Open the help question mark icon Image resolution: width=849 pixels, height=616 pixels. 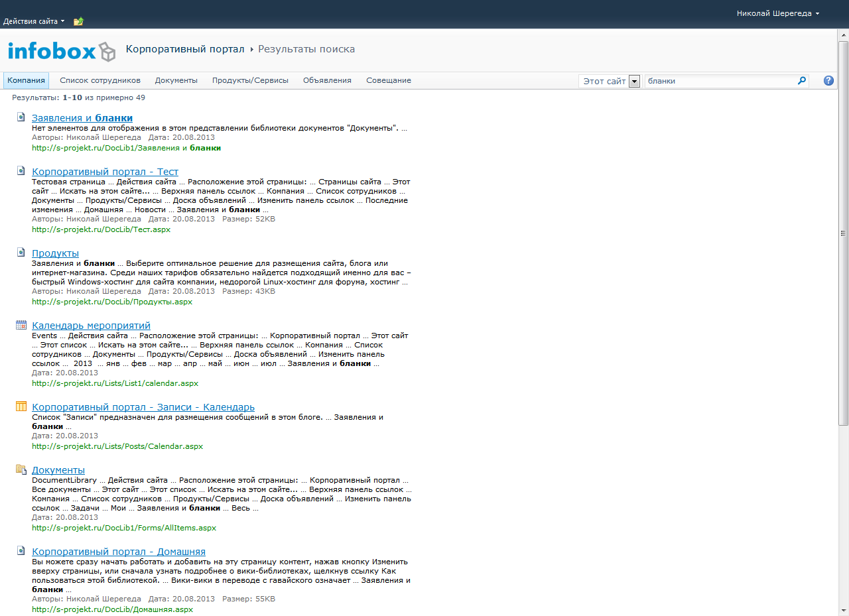(828, 81)
